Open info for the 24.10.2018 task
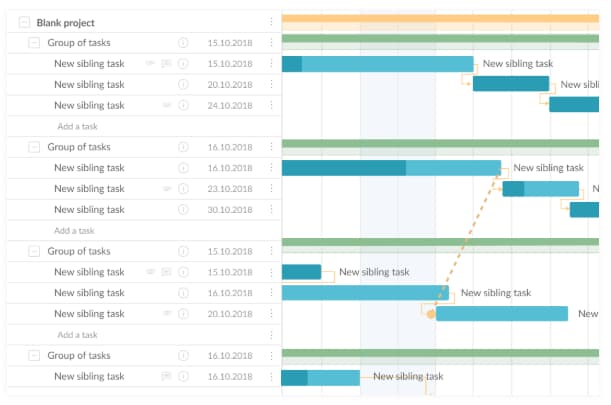 pyautogui.click(x=183, y=105)
